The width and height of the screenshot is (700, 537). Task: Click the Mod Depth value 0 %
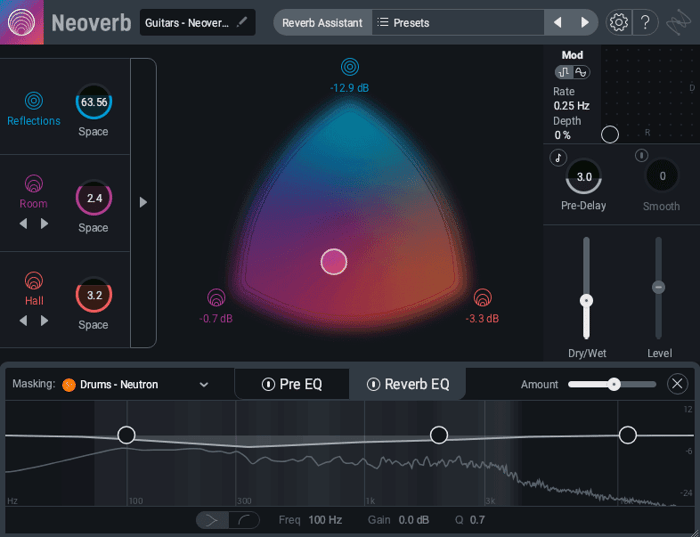(562, 135)
